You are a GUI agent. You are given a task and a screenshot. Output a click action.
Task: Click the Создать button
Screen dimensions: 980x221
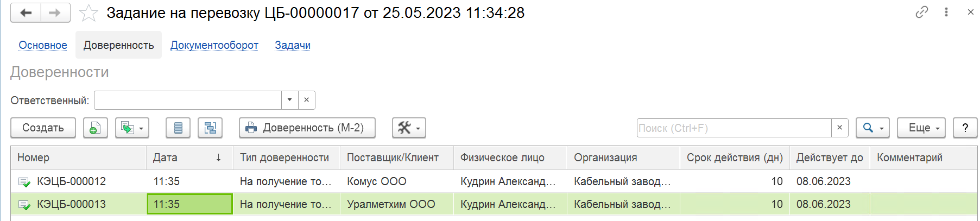point(43,128)
